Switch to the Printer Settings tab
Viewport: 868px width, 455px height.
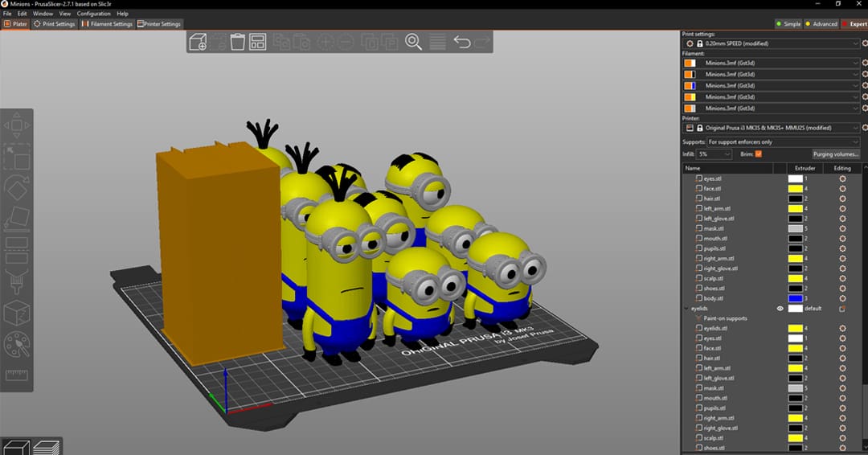pyautogui.click(x=159, y=24)
